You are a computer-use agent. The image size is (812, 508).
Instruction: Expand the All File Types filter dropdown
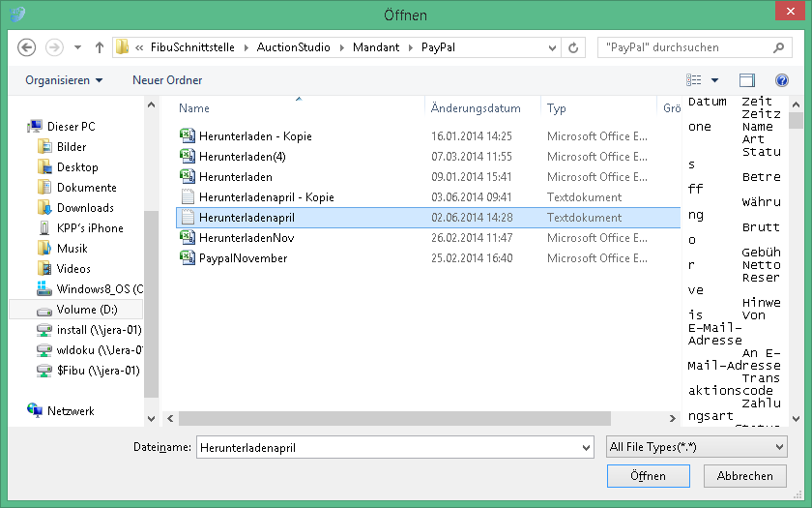click(x=696, y=447)
